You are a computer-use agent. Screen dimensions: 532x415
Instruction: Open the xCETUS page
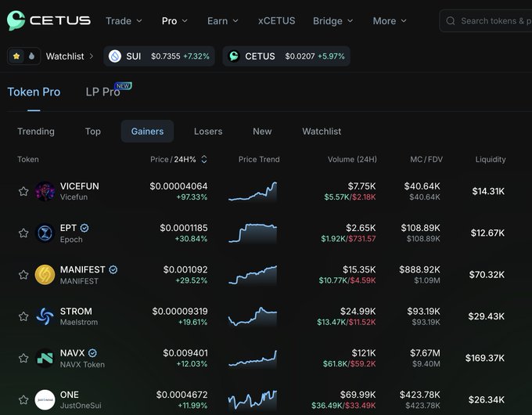coord(276,21)
